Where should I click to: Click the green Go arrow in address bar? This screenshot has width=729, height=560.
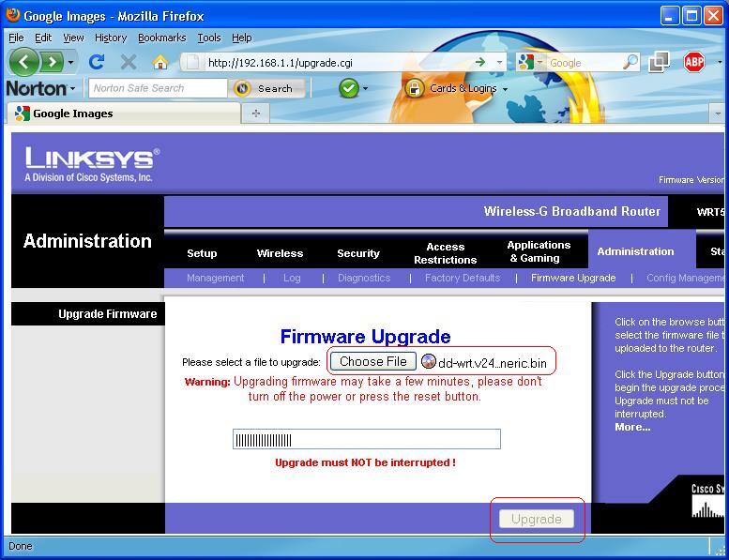pyautogui.click(x=480, y=62)
